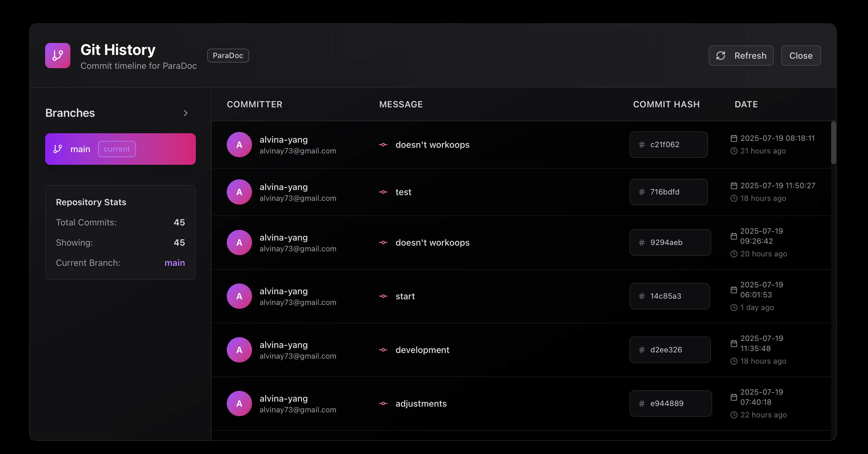Open the 'start' commit row
This screenshot has height=454, width=868.
pyautogui.click(x=505, y=296)
